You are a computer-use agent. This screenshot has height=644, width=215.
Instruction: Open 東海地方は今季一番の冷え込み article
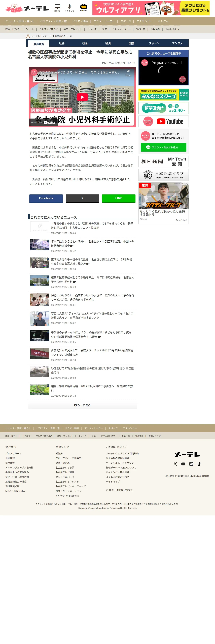[x=92, y=261]
